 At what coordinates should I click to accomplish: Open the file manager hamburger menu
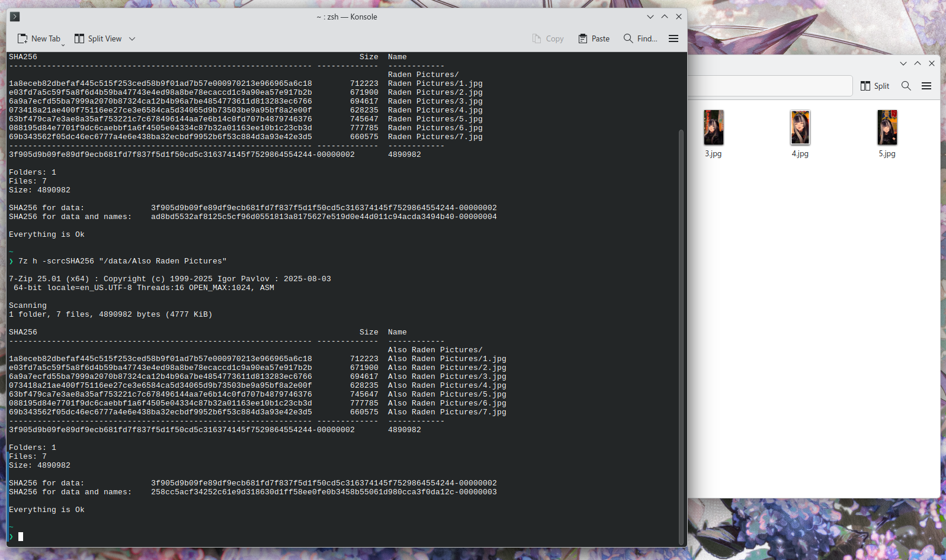926,86
